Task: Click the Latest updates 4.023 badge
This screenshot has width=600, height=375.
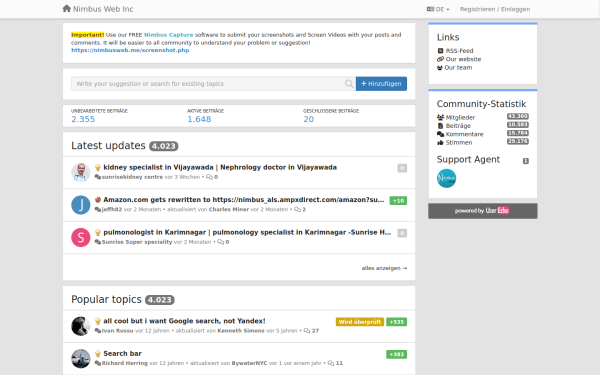Action: click(x=163, y=146)
